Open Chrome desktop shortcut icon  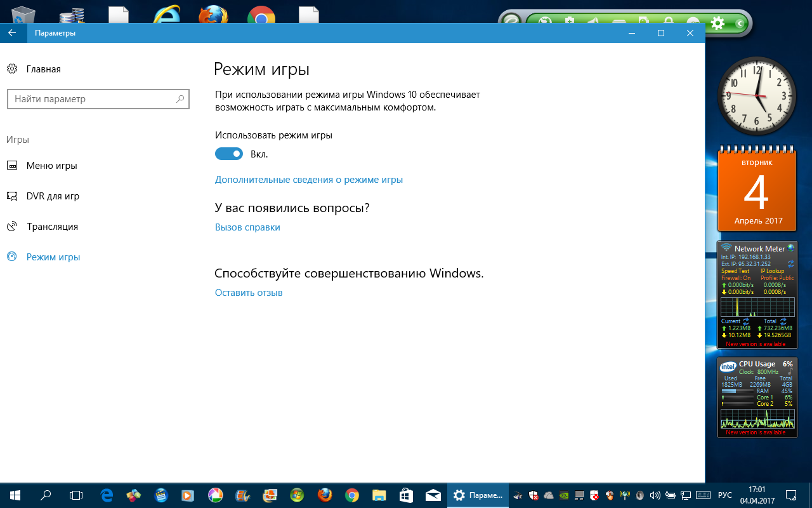(260, 16)
